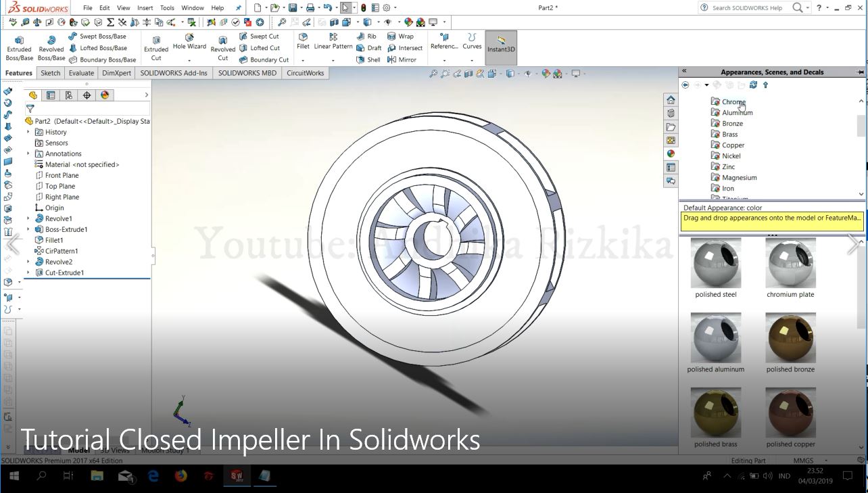
Task: Switch to the Evaluate tab
Action: click(81, 73)
